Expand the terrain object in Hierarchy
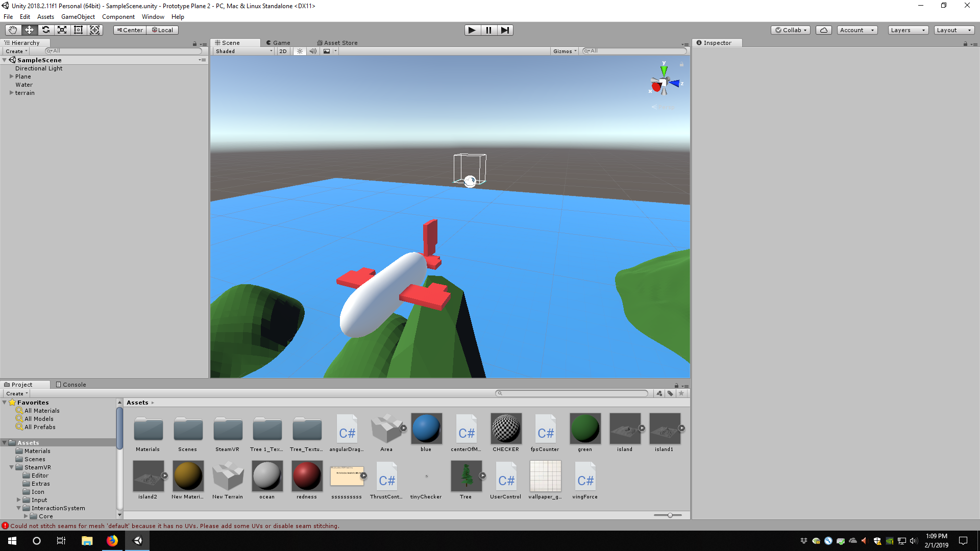 click(x=11, y=93)
